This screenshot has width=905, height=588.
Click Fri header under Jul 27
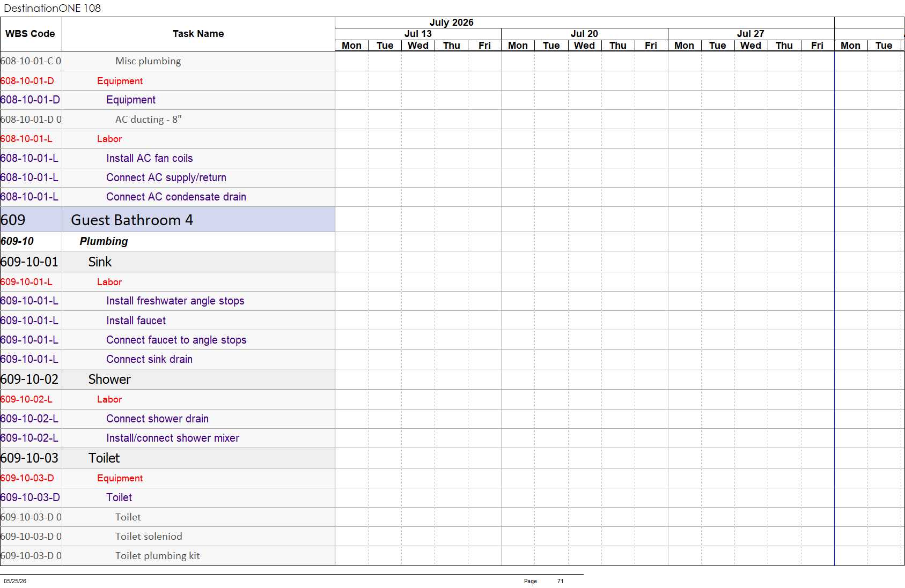coord(817,46)
